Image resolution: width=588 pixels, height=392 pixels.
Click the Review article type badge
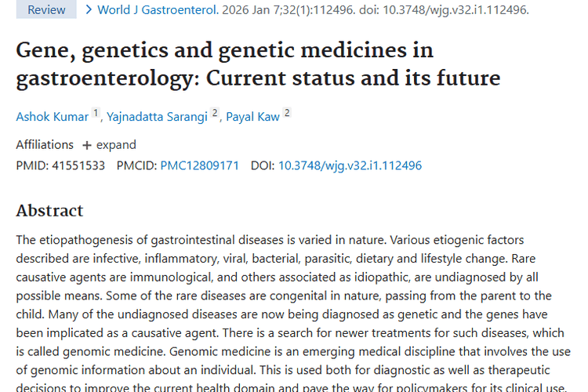coord(47,10)
